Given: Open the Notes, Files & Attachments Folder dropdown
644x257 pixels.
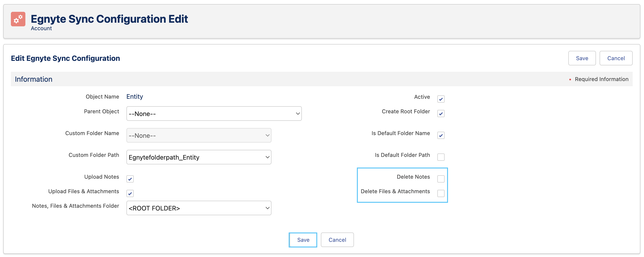Looking at the screenshot, I should tap(199, 208).
